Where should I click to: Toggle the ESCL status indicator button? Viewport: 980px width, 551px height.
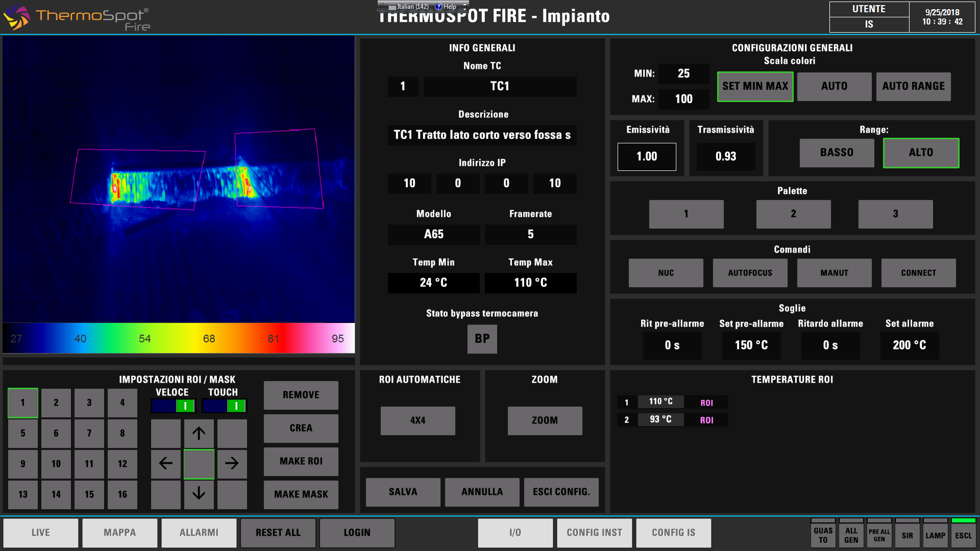(963, 533)
